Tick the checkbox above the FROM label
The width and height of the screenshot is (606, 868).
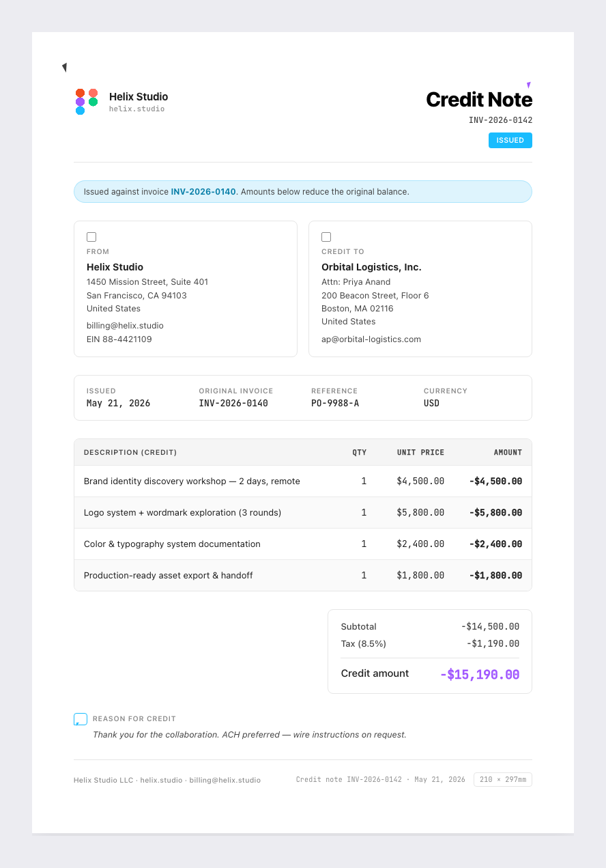[91, 237]
